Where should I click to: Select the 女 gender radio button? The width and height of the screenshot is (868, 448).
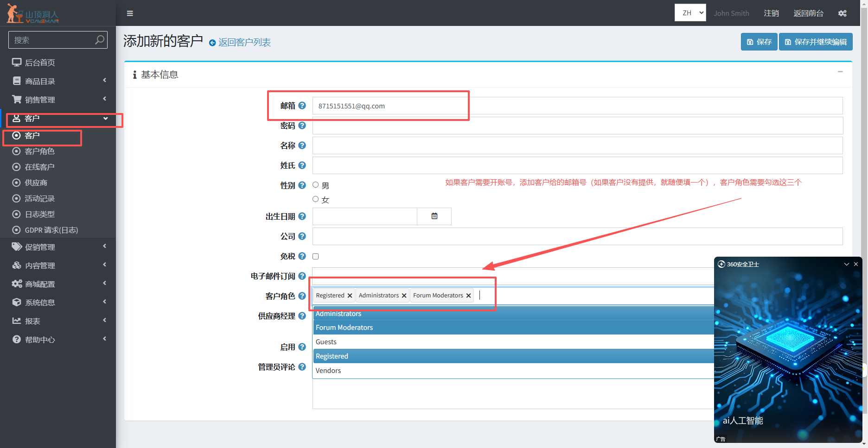316,199
